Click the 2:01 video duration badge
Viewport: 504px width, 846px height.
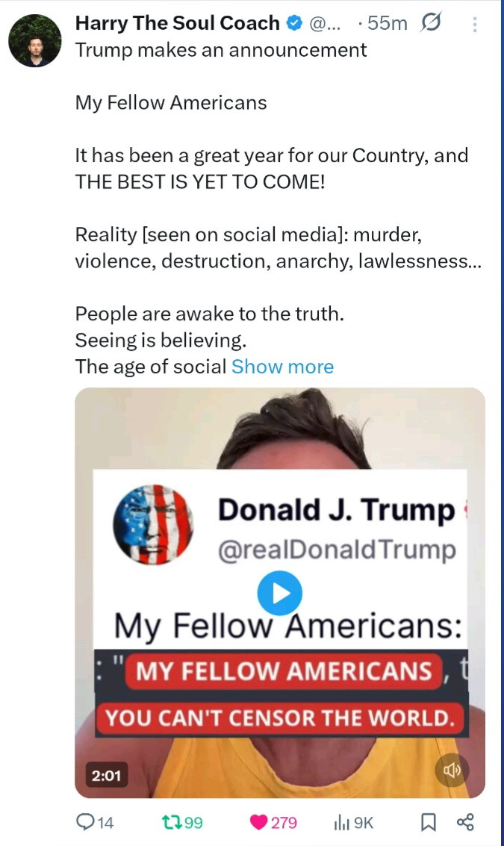coord(106,776)
